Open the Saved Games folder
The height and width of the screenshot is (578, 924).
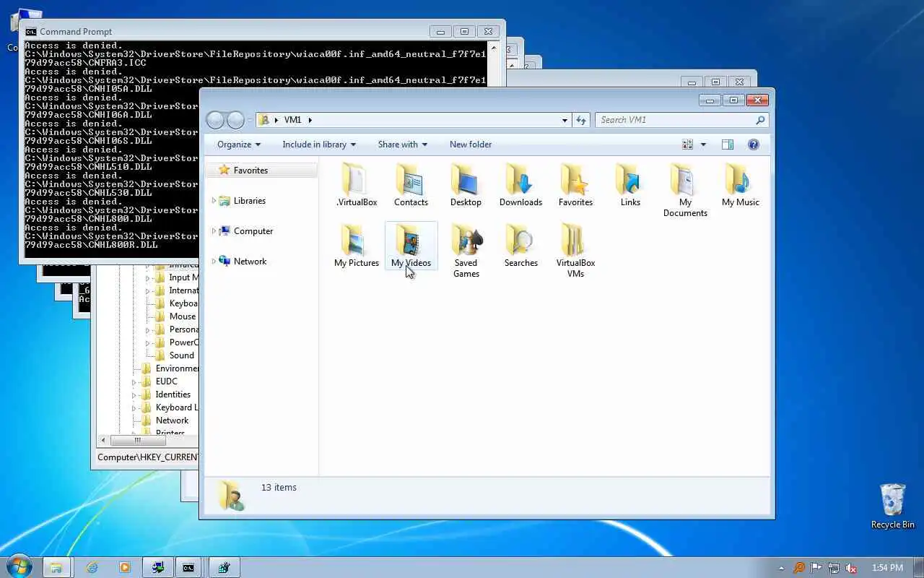pyautogui.click(x=466, y=251)
